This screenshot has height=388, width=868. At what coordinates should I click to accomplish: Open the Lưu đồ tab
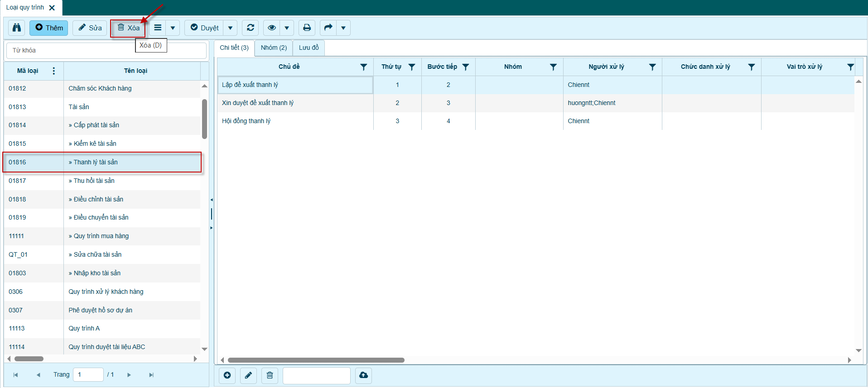(309, 48)
